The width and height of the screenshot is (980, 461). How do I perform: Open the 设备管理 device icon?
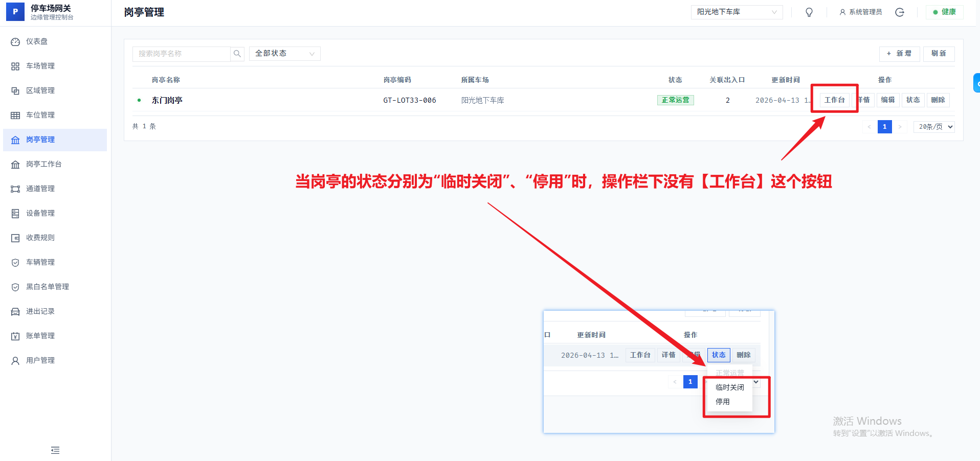15,213
